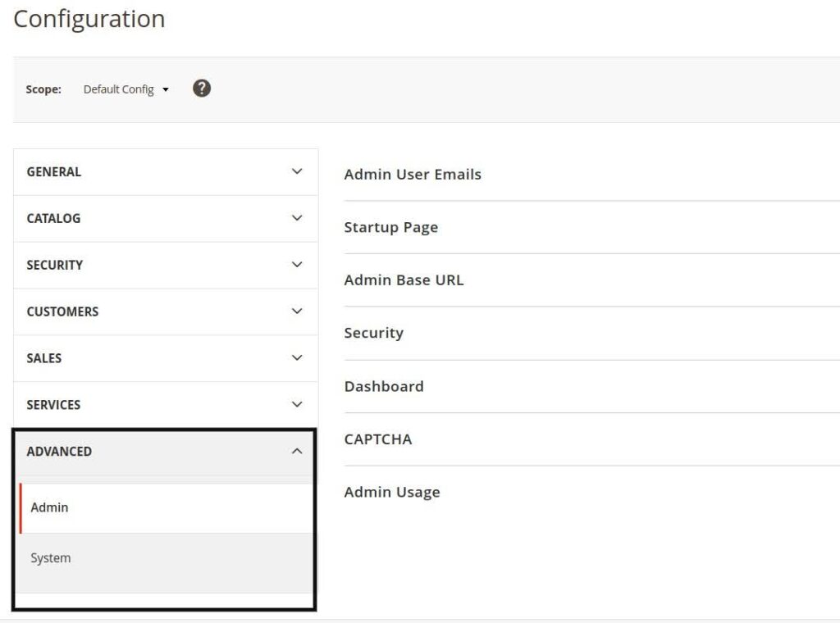Click the chevron next to SALES
Image resolution: width=840 pixels, height=623 pixels.
click(294, 357)
